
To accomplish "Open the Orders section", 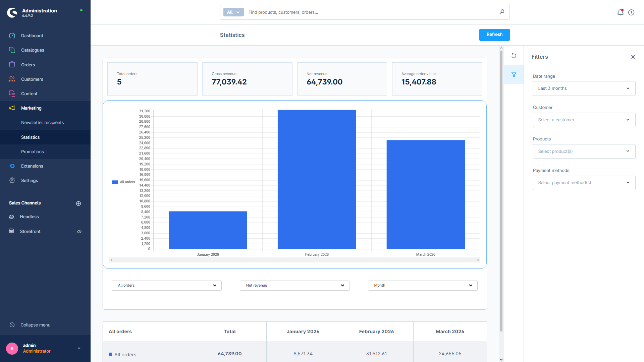I will (28, 65).
